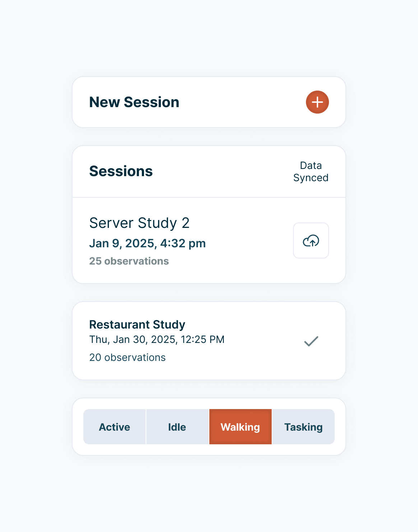Screen dimensions: 418x532
Task: Open the Server Study 2 title
Action: pyautogui.click(x=139, y=223)
